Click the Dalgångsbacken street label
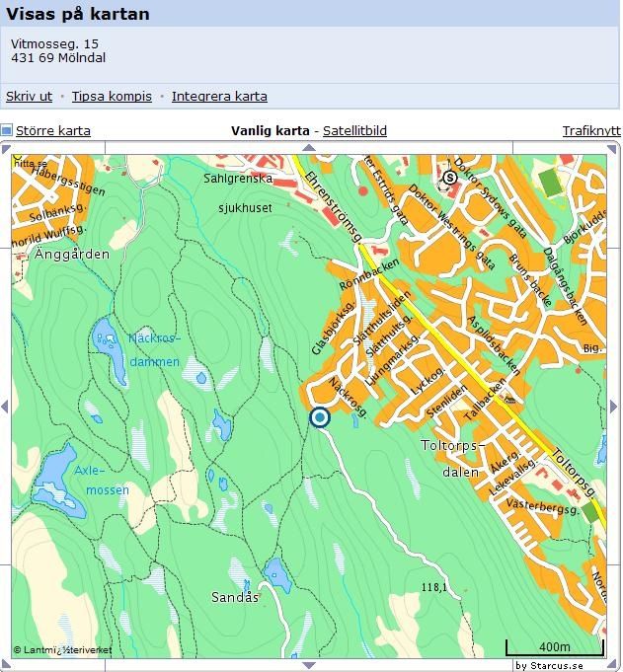Screen dimensions: 623x672 [565, 287]
